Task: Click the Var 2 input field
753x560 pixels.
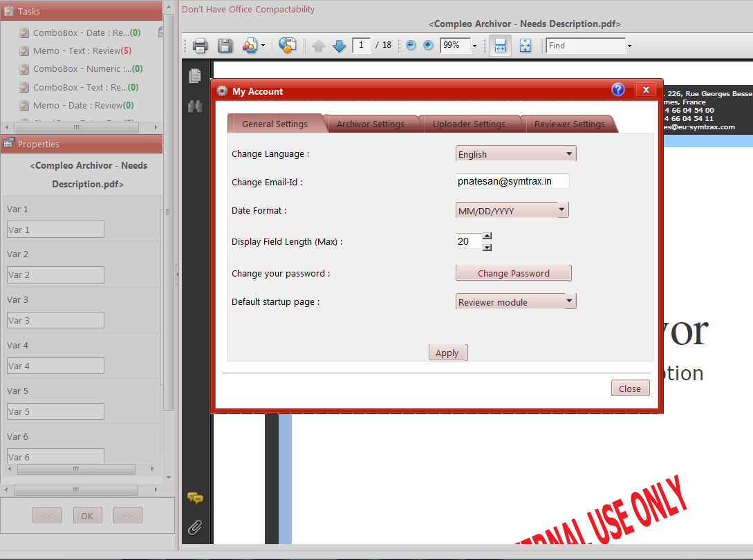Action: [x=56, y=274]
